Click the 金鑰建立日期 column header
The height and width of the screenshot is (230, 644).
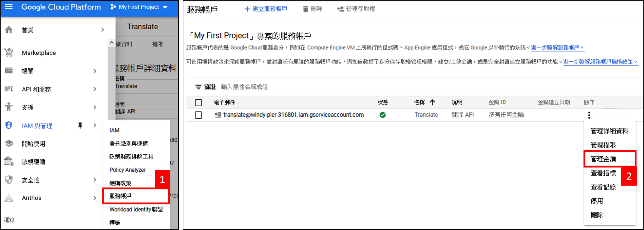click(554, 102)
